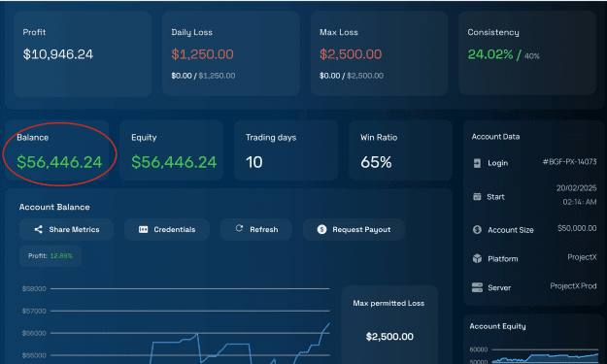Viewport: 607px width, 364px height.
Task: Click the $56,446.24 Balance value
Action: tap(59, 162)
